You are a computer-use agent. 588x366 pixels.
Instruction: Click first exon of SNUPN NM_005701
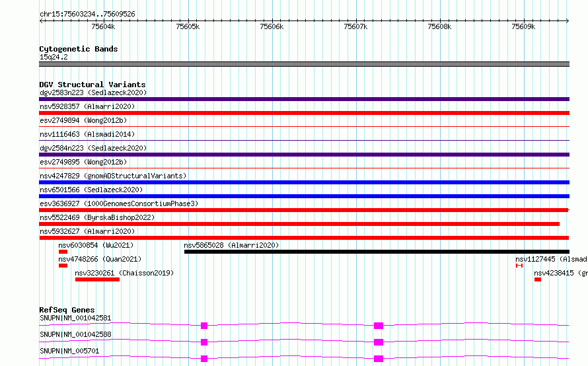(x=204, y=359)
